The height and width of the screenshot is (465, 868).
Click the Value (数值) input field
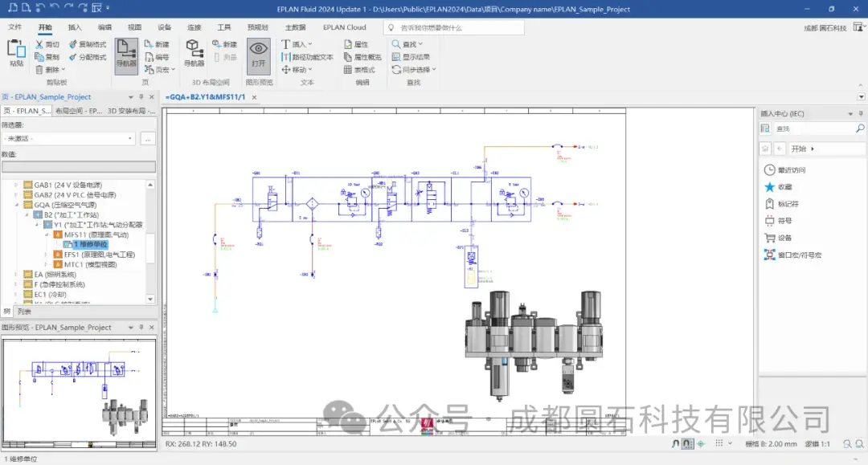click(79, 166)
